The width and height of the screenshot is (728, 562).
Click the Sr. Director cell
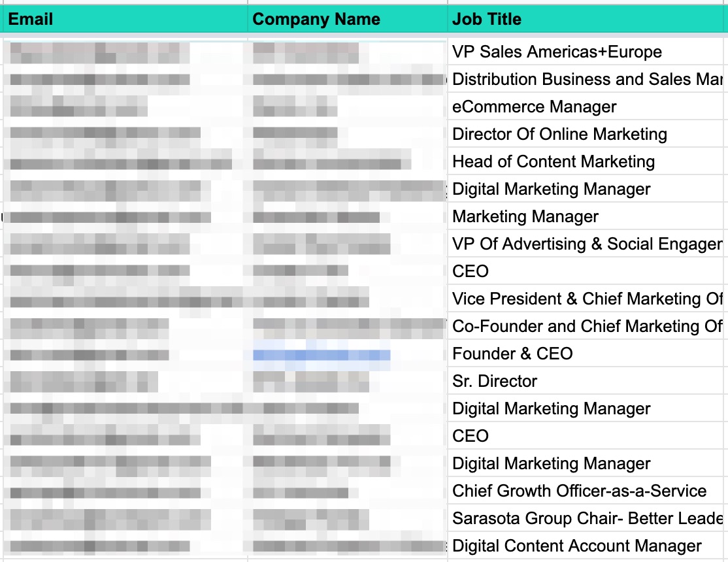click(495, 382)
